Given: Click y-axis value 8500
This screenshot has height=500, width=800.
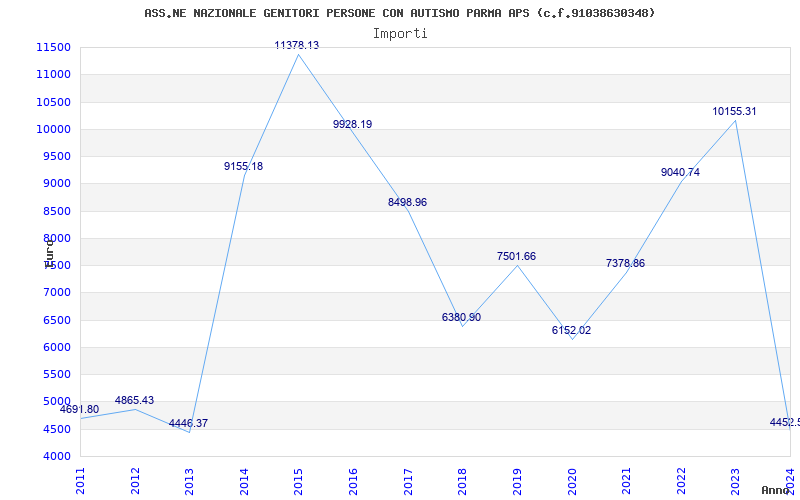Looking at the screenshot, I should 56,211.
